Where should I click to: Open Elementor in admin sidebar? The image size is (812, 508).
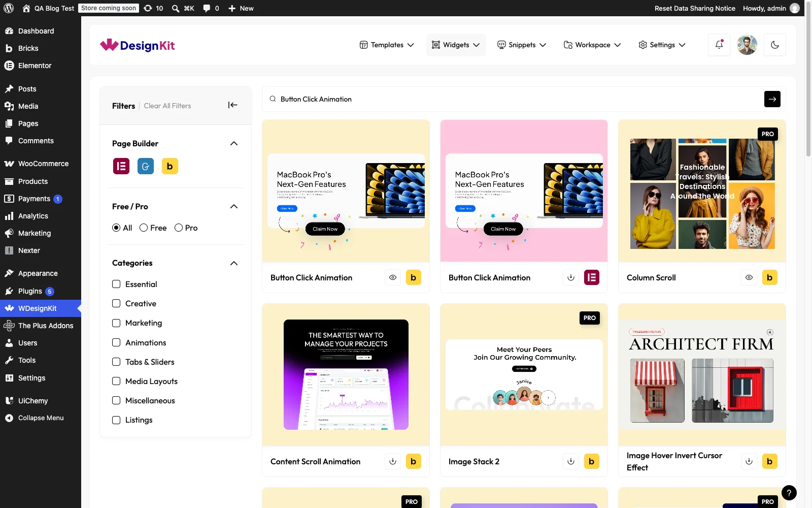tap(41, 66)
